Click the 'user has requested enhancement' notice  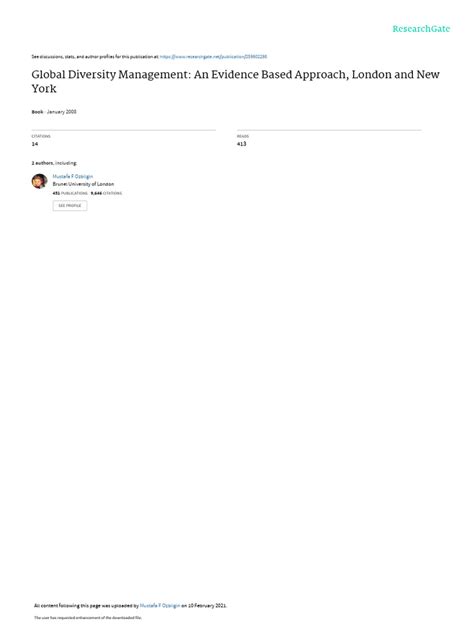pos(88,617)
